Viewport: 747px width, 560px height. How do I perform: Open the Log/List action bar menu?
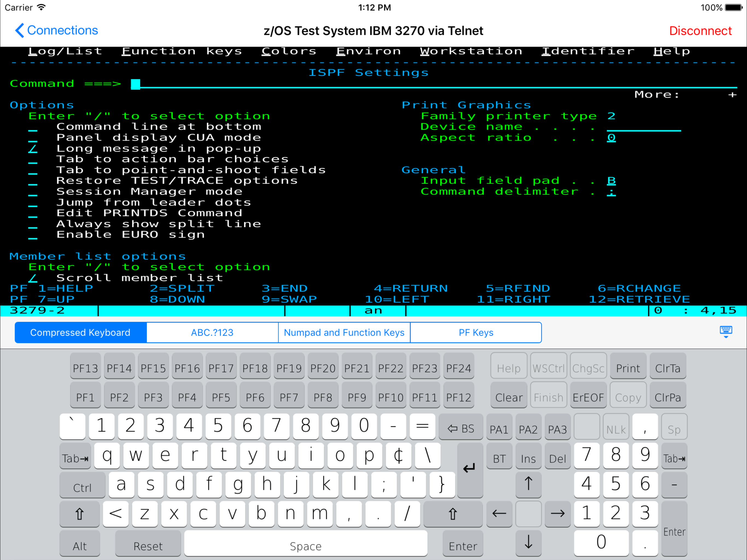(65, 51)
